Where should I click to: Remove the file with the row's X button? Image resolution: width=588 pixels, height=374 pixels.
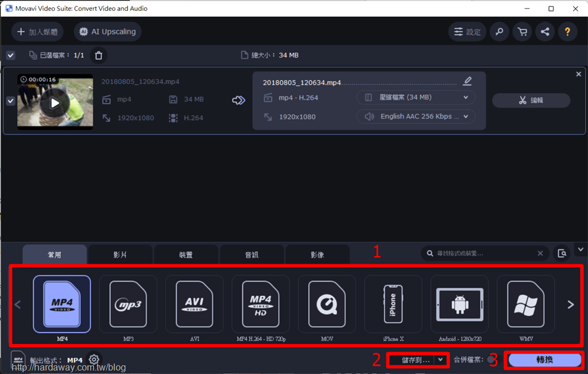(579, 74)
